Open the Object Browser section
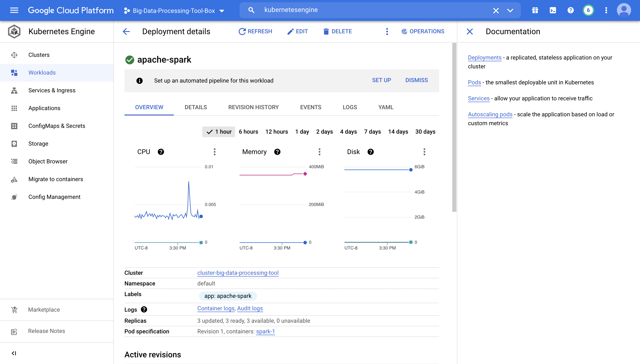The width and height of the screenshot is (640, 364). pyautogui.click(x=48, y=161)
